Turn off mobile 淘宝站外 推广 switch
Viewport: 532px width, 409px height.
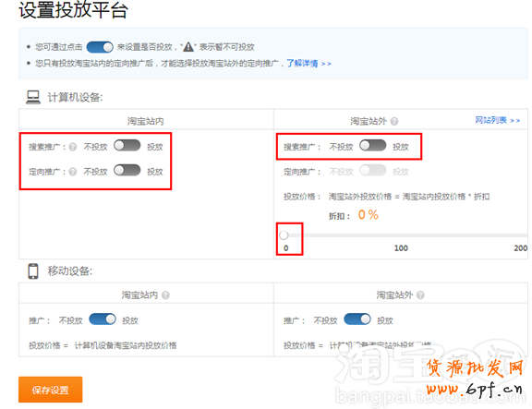tap(357, 319)
